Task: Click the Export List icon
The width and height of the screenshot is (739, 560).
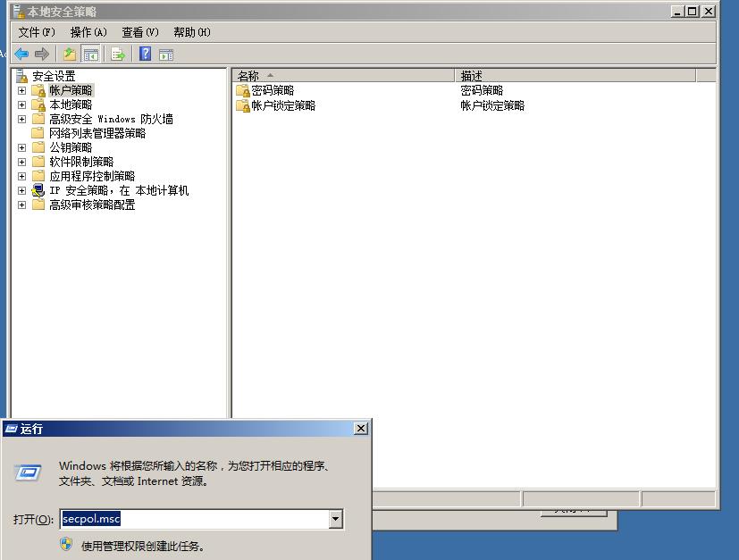Action: point(116,53)
